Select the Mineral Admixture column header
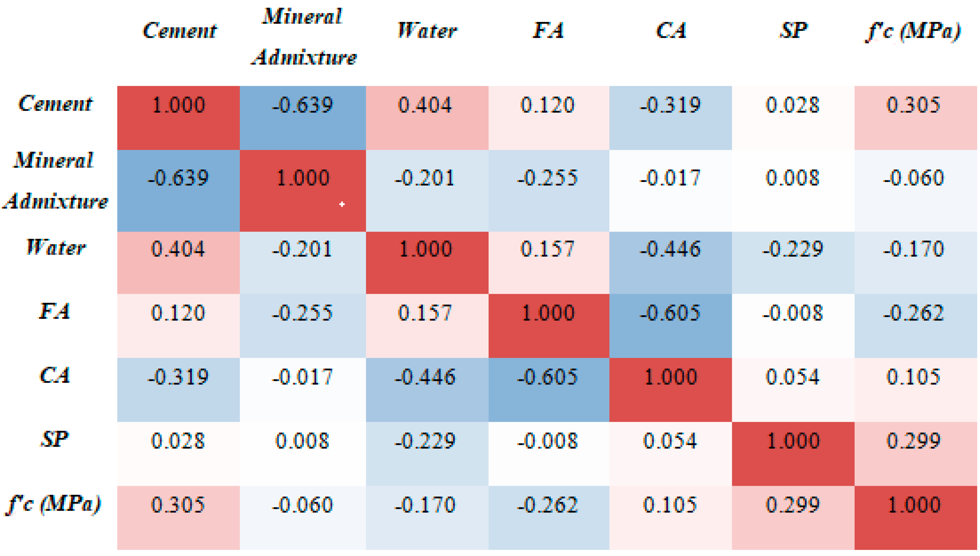Viewport: 980px width, 556px height. coord(303,37)
